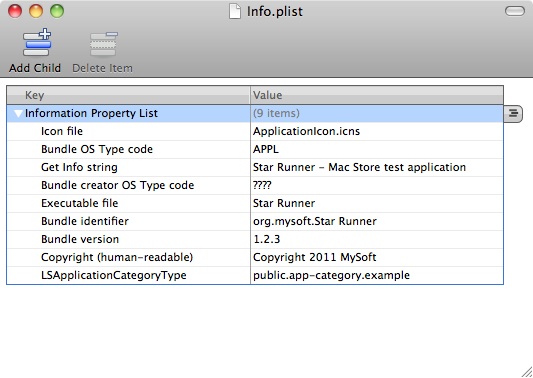Click the window resize grip corner
Image resolution: width=533 pixels, height=378 pixels.
tap(527, 372)
